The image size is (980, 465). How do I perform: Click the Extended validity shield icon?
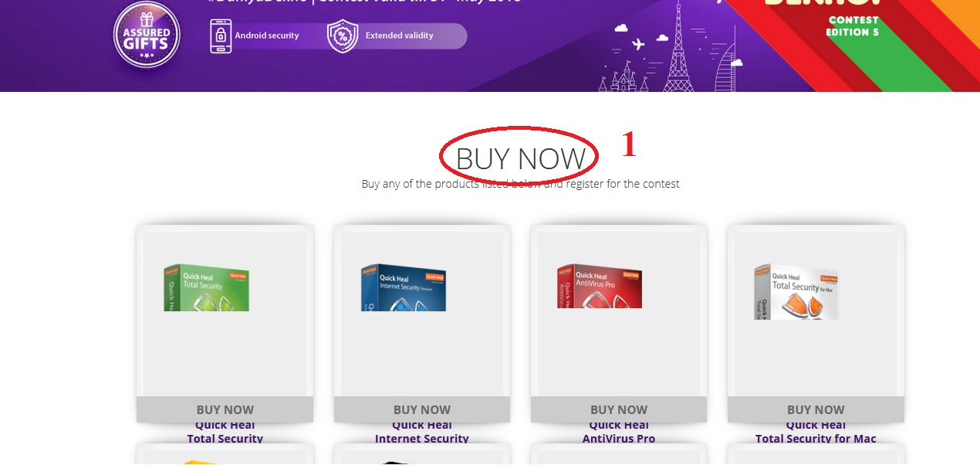(x=342, y=36)
